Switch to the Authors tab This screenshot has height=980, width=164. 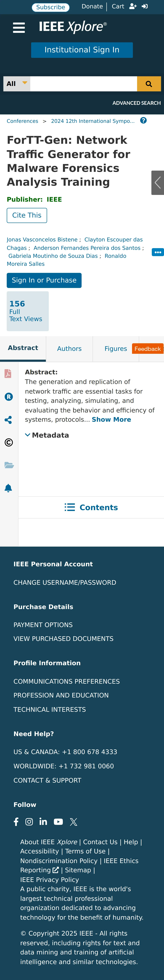coord(69,348)
